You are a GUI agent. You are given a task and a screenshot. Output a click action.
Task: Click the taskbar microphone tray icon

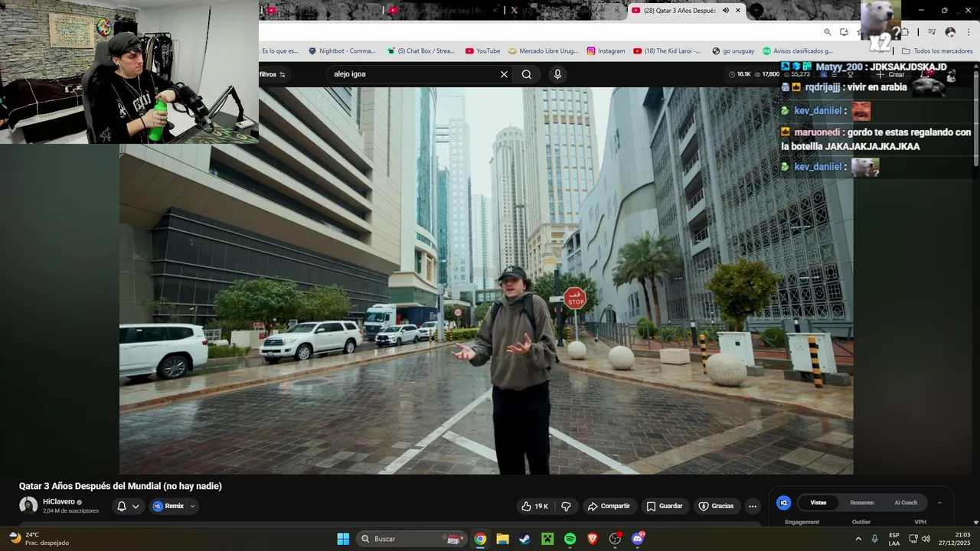[874, 539]
